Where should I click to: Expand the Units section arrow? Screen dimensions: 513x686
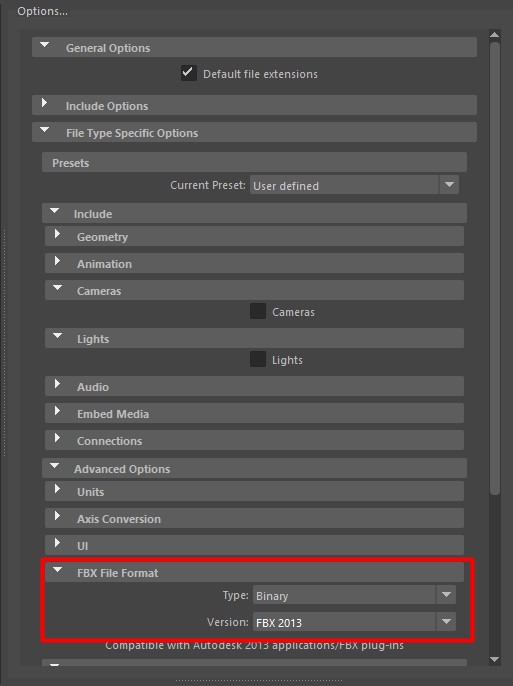click(57, 489)
